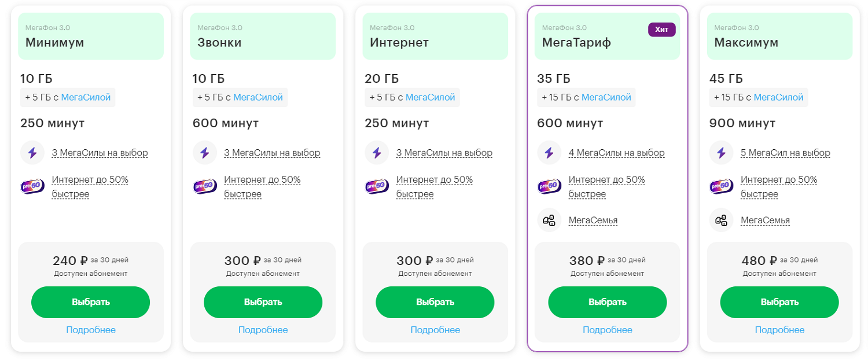Follow the МегаСилой link in the Минимум card
Screen dimensions: 868x361
[x=86, y=97]
